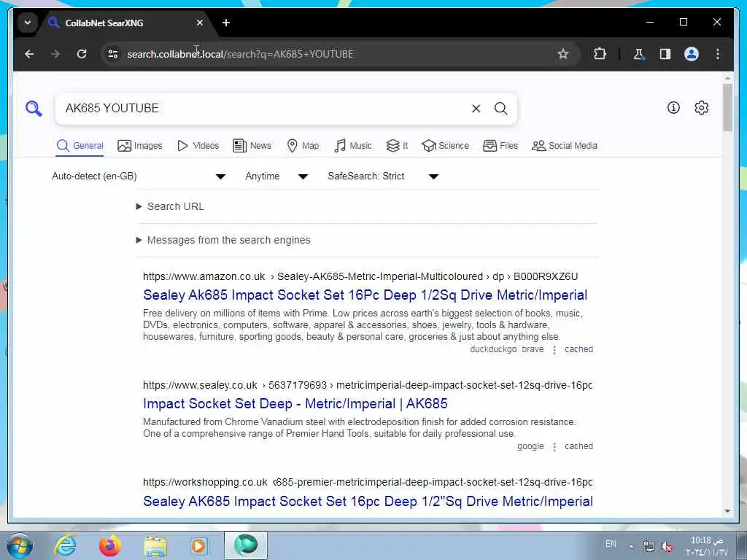Open more options dots on sealey.co.uk result

554,447
